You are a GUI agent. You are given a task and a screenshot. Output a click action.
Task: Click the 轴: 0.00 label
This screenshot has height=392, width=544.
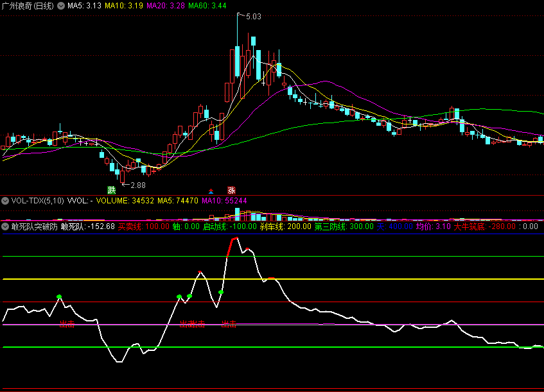click(186, 226)
